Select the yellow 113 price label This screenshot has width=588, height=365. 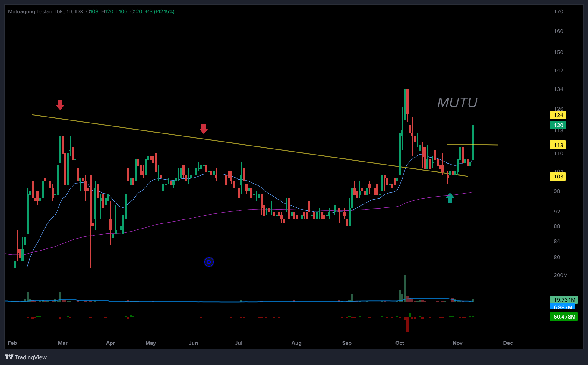[x=558, y=145]
